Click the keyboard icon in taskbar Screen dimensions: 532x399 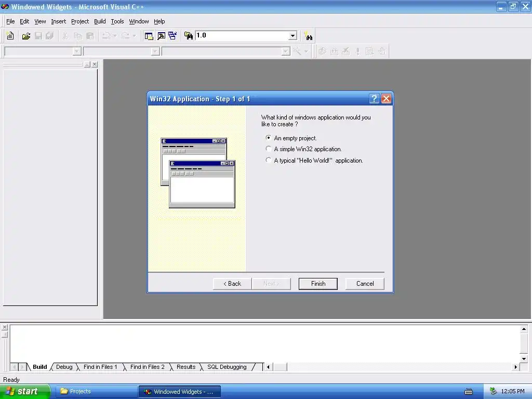click(x=469, y=392)
